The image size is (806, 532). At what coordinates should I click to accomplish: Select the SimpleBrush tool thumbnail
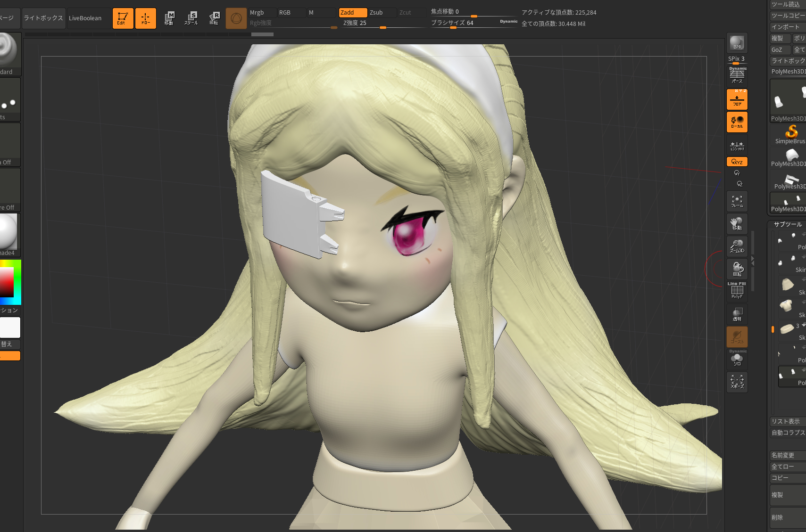click(790, 134)
